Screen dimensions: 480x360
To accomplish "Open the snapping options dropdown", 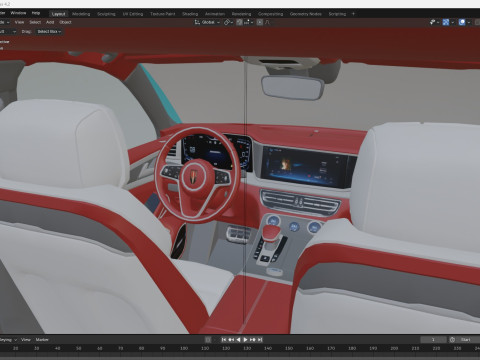I will (248, 22).
